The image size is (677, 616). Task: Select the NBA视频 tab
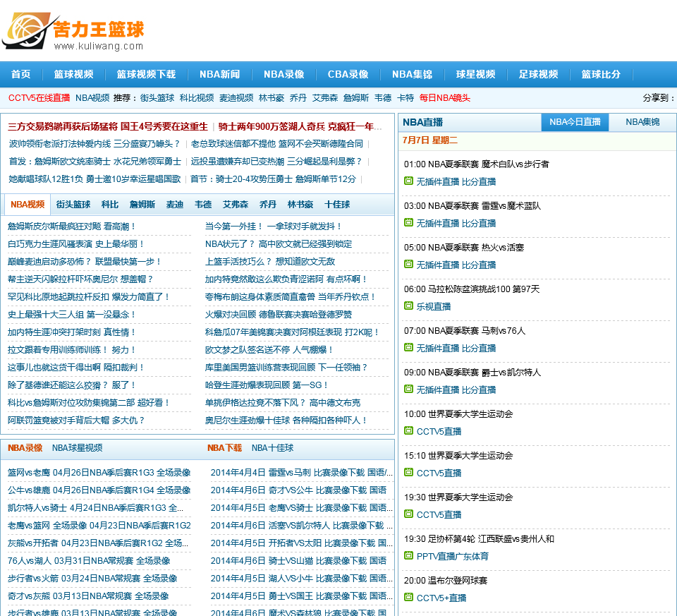[x=28, y=205]
